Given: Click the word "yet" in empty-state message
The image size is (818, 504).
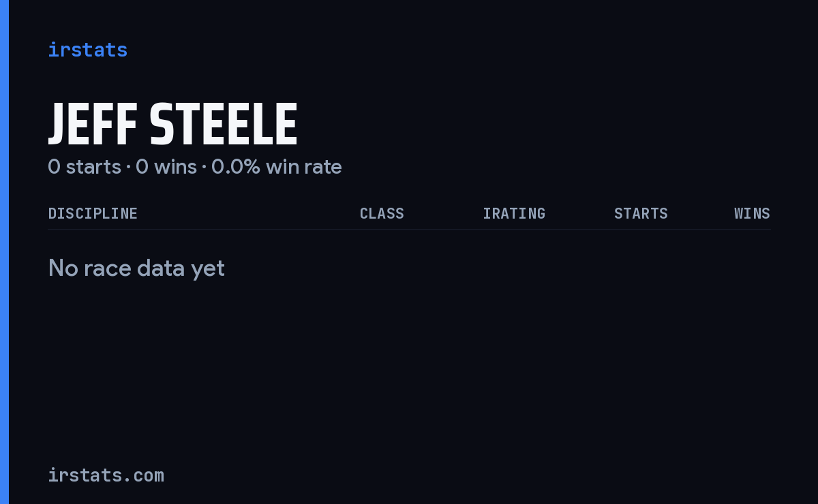Looking at the screenshot, I should (208, 270).
